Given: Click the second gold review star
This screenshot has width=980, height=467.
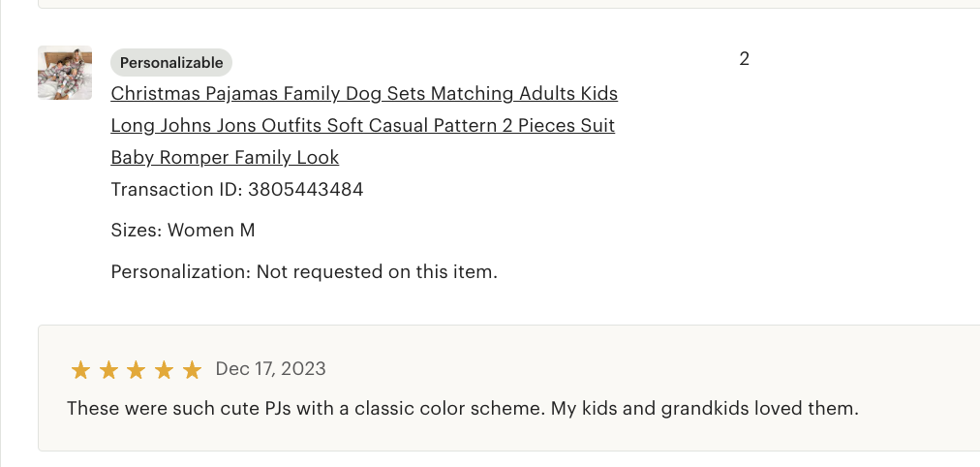Looking at the screenshot, I should (108, 370).
